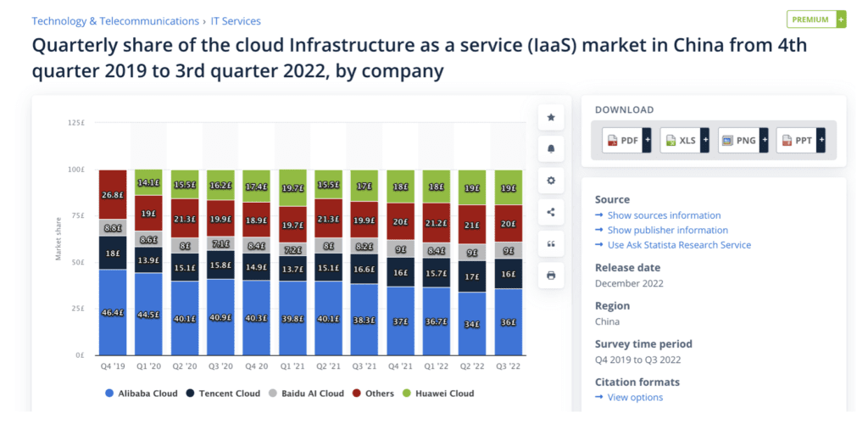
Task: Click Huawei Cloud 17.4 segment in Q4 '20
Action: pyautogui.click(x=256, y=187)
